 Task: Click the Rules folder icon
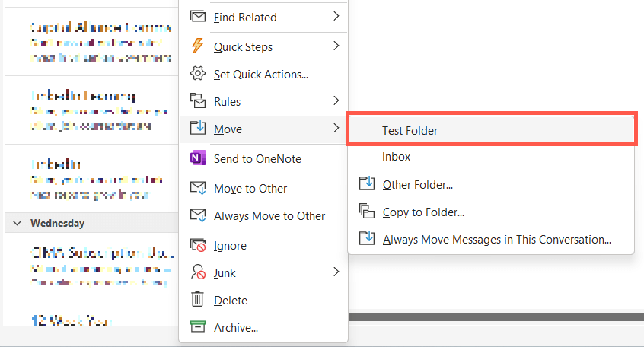pos(198,101)
